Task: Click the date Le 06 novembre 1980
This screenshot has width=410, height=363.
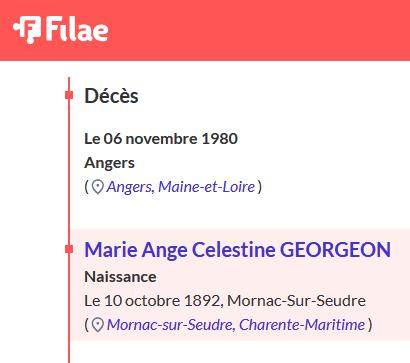Action: point(161,139)
